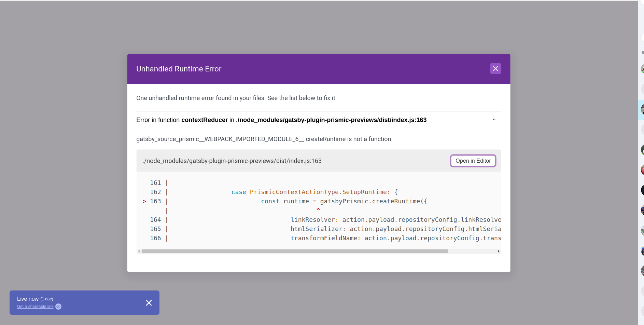The image size is (644, 325).
Task: Click the index.js:163 file path in gray bar
Action: pyautogui.click(x=232, y=161)
